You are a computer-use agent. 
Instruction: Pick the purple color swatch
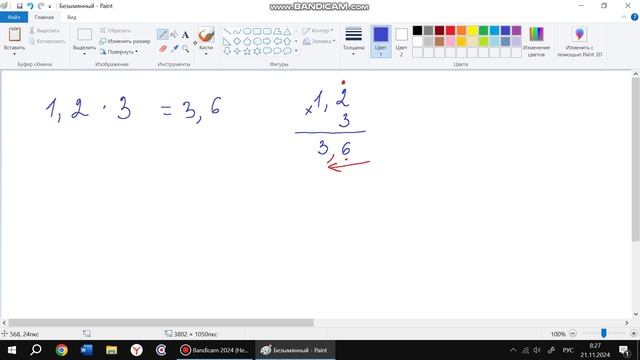pyautogui.click(x=516, y=31)
